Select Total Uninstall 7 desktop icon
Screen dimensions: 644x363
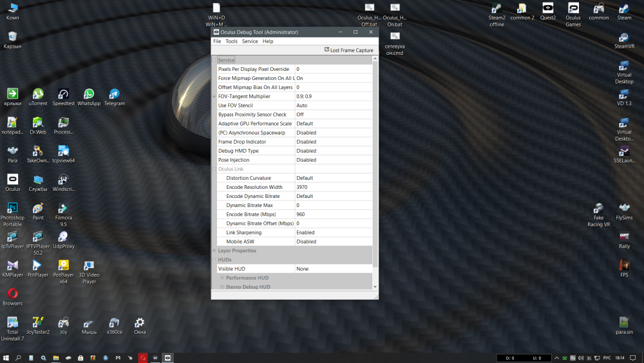click(12, 329)
